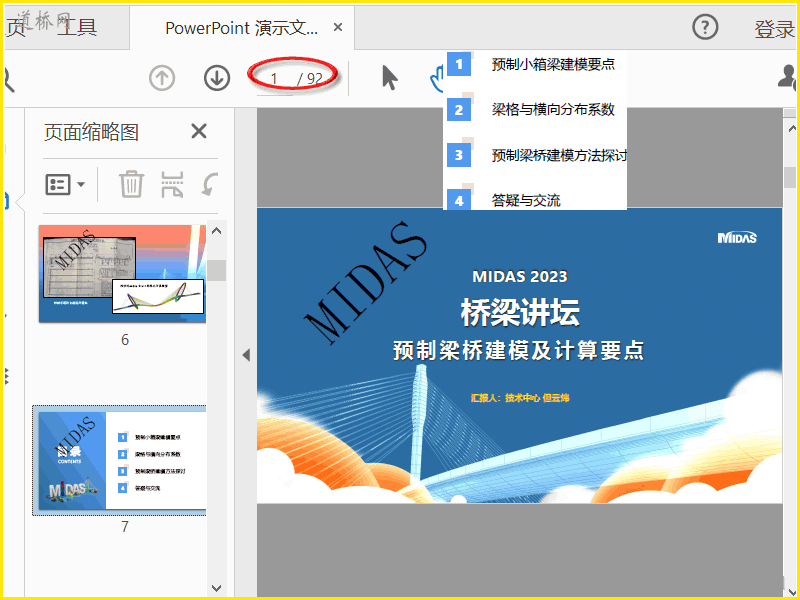This screenshot has height=600, width=800.
Task: Click the page break insert icon
Action: click(x=172, y=184)
